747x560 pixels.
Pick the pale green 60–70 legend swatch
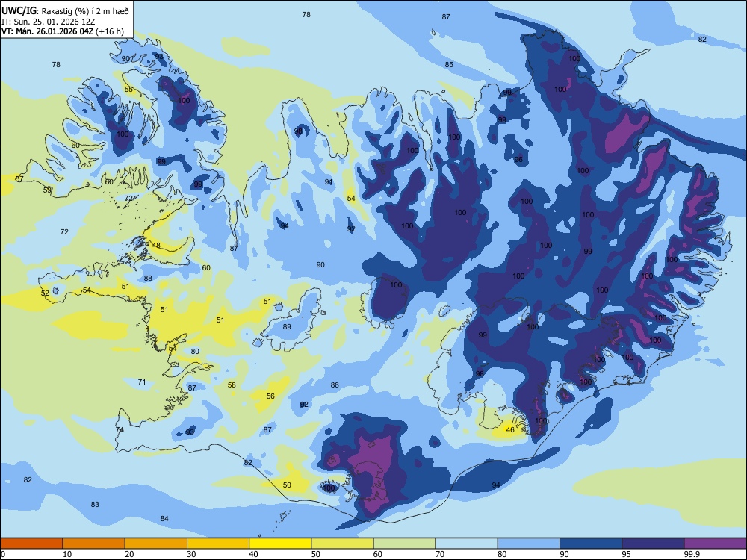(404, 544)
